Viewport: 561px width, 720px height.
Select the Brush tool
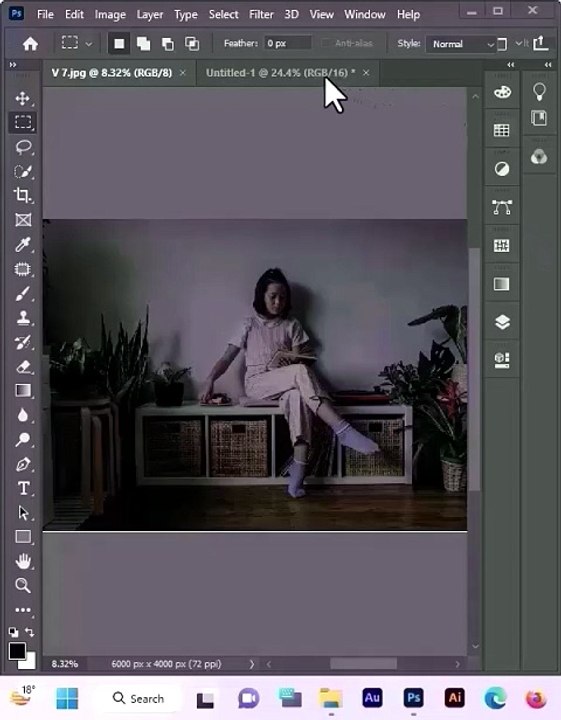pos(23,294)
